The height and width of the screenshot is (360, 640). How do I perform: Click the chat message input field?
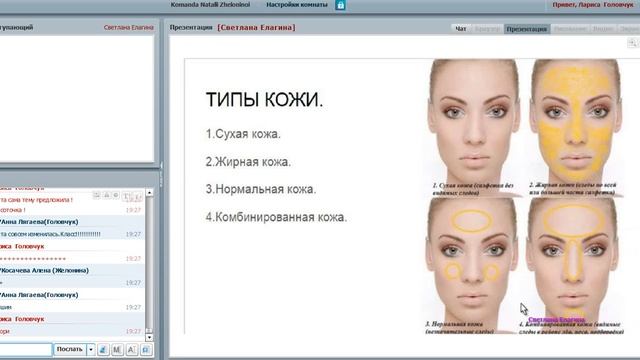coord(26,349)
